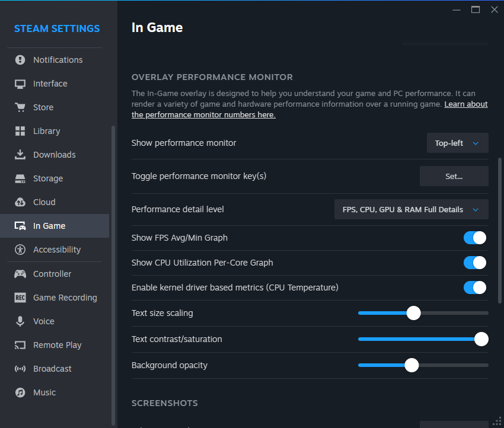Click the sidebar vertical scrollbar

[x=113, y=276]
